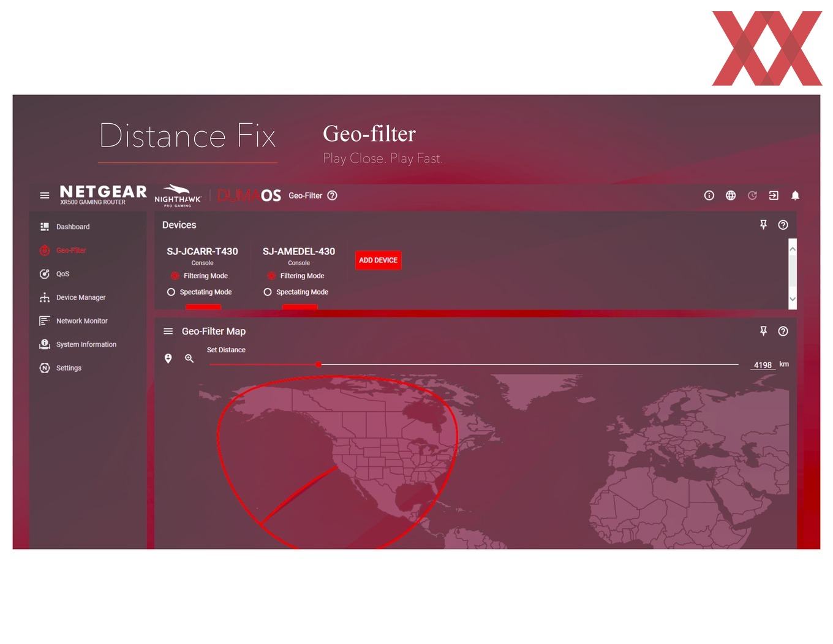Click the Devices panel scroll up arrow

[x=793, y=249]
